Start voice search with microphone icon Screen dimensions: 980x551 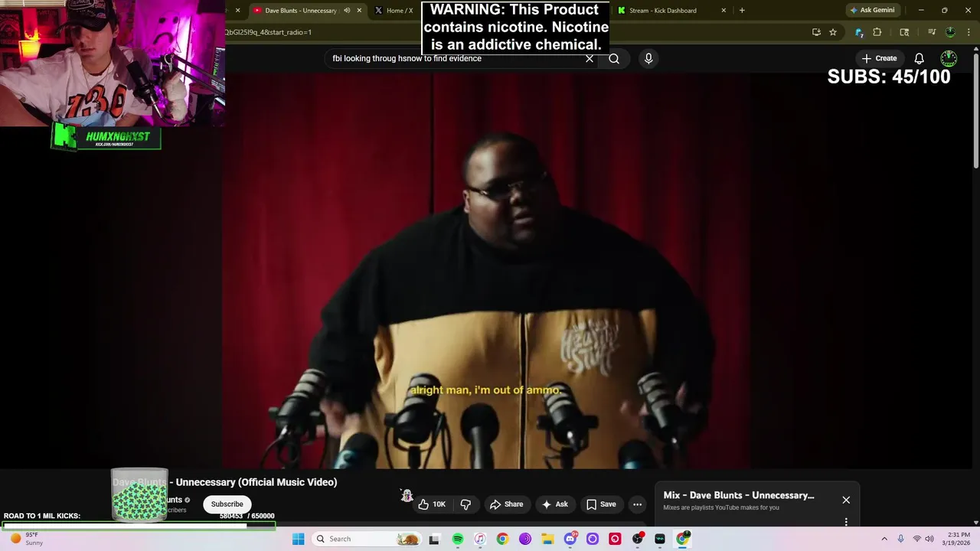click(x=648, y=58)
